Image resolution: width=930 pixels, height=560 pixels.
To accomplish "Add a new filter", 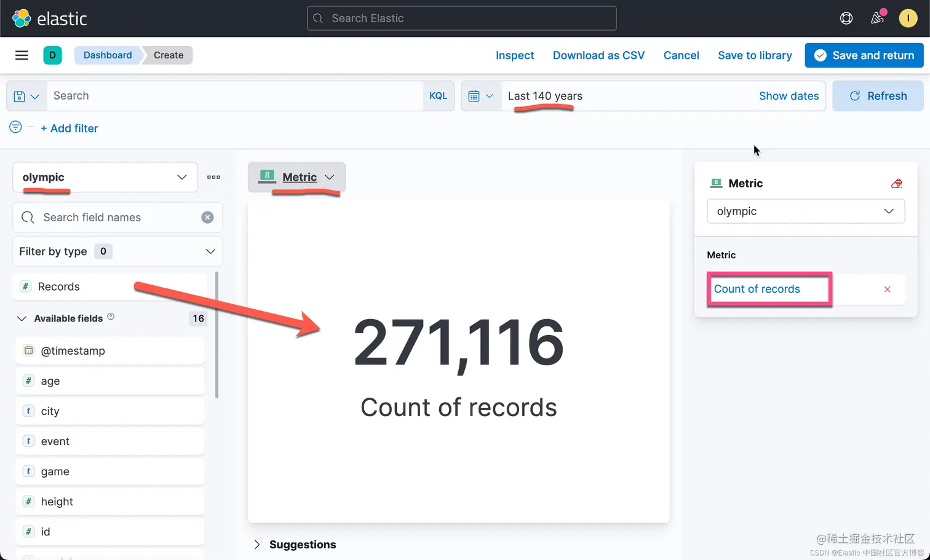I will [x=70, y=128].
